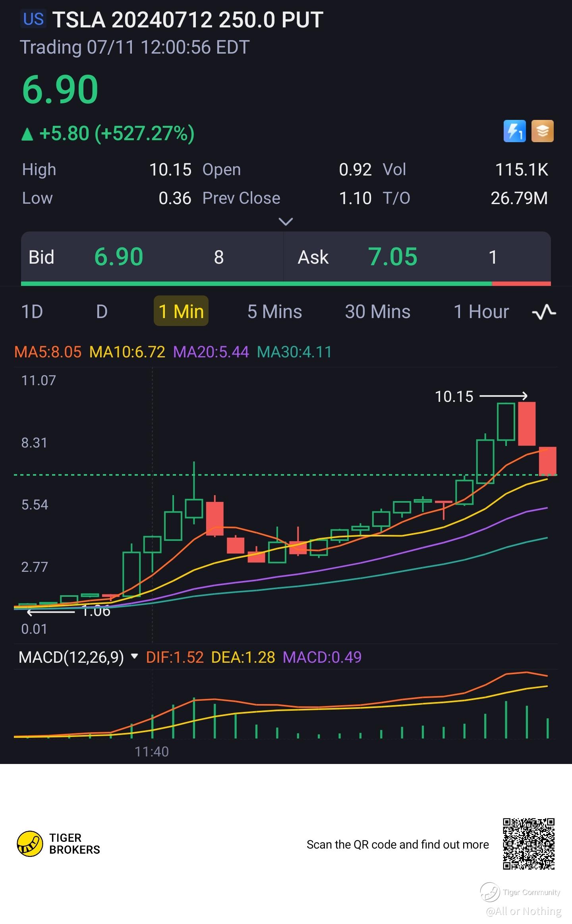The width and height of the screenshot is (572, 924).
Task: Tap the Trading 07/11 12:00:56 EDT status
Action: 135,47
